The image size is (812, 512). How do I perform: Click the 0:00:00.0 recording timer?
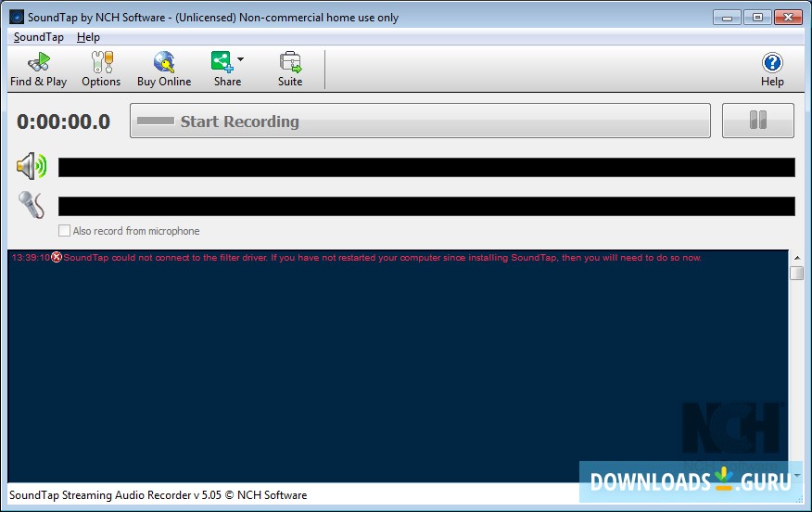(x=63, y=122)
